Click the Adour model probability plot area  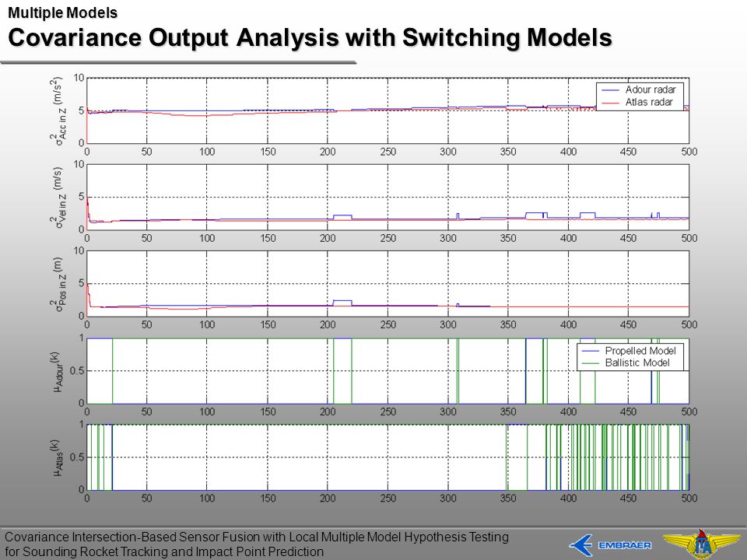[x=388, y=371]
